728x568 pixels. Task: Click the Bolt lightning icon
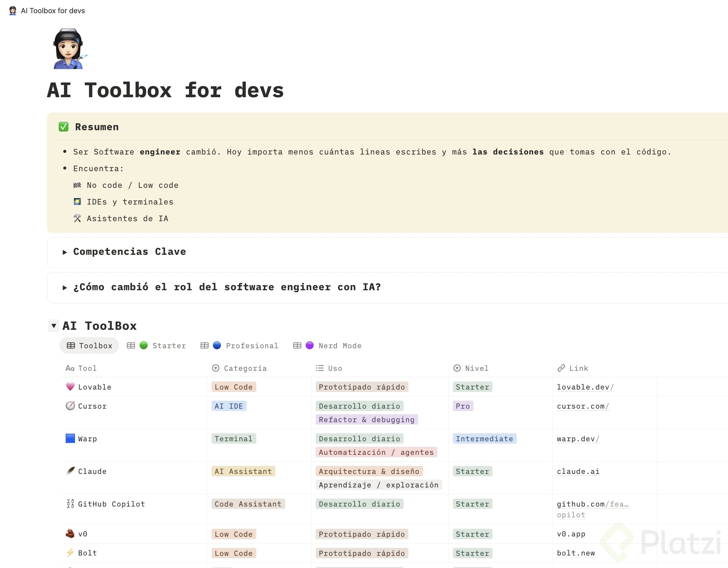pyautogui.click(x=70, y=553)
